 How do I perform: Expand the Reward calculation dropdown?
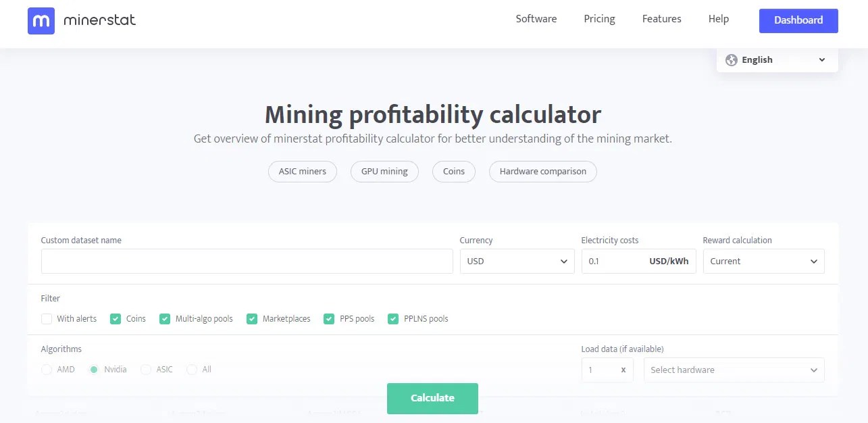(763, 261)
